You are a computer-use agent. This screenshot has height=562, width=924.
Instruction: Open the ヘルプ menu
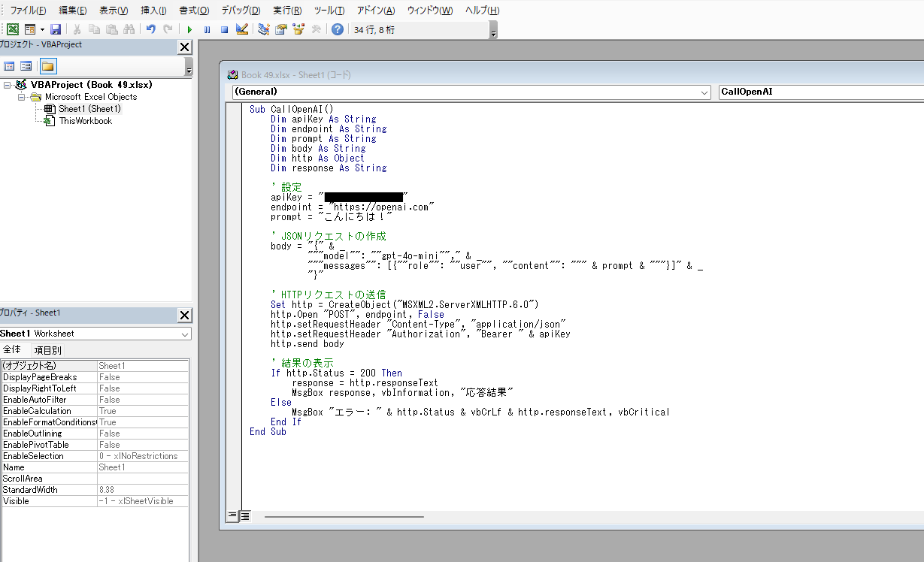pyautogui.click(x=482, y=11)
